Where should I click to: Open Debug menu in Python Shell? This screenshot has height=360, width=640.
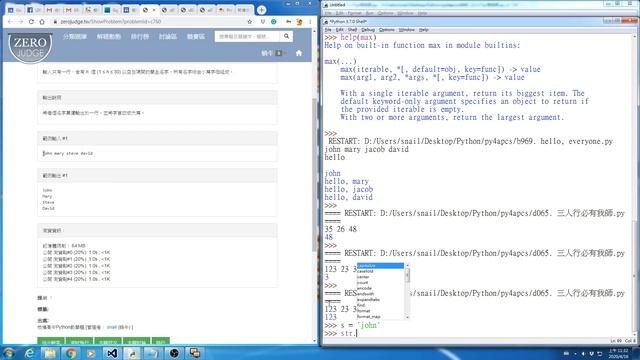(x=368, y=30)
